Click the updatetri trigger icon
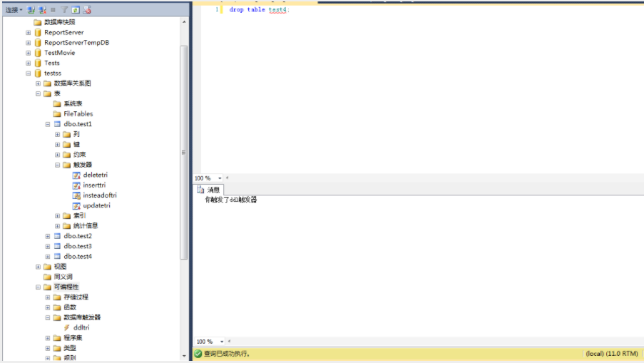This screenshot has width=644, height=363. [76, 205]
